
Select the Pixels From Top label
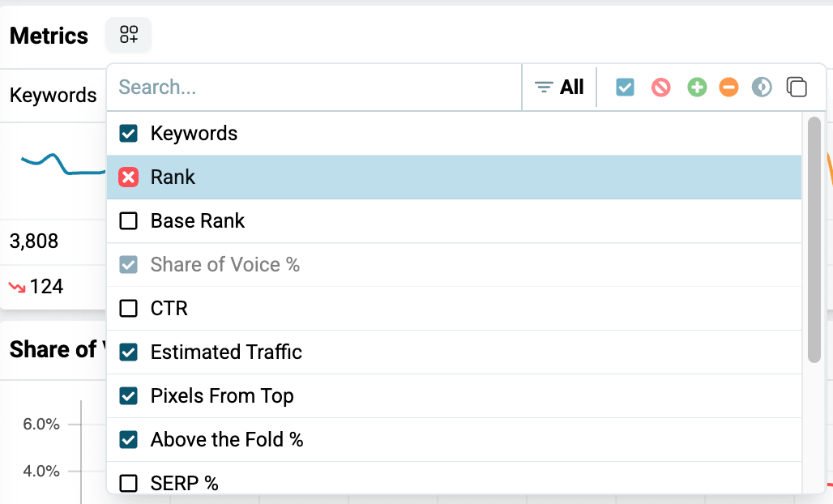pos(222,396)
